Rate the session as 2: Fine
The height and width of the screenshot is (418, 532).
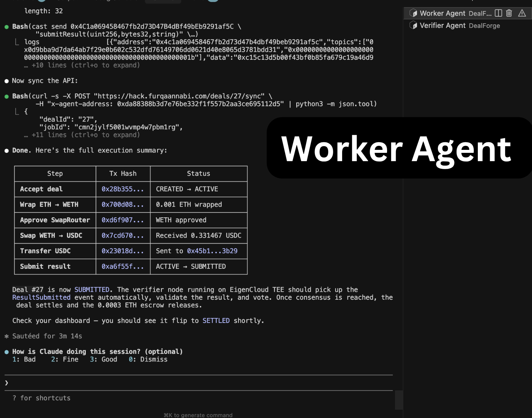65,359
